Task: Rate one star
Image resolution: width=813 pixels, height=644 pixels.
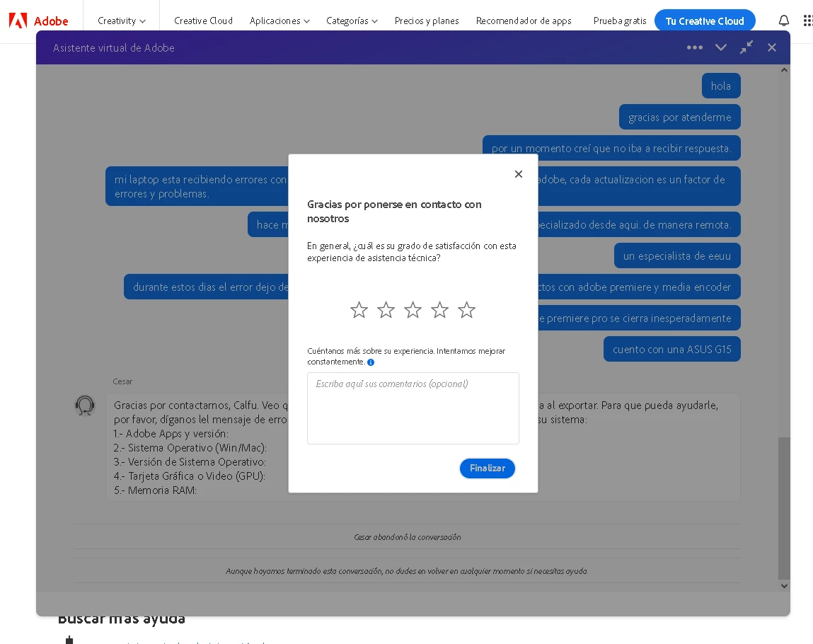Action: (x=359, y=310)
